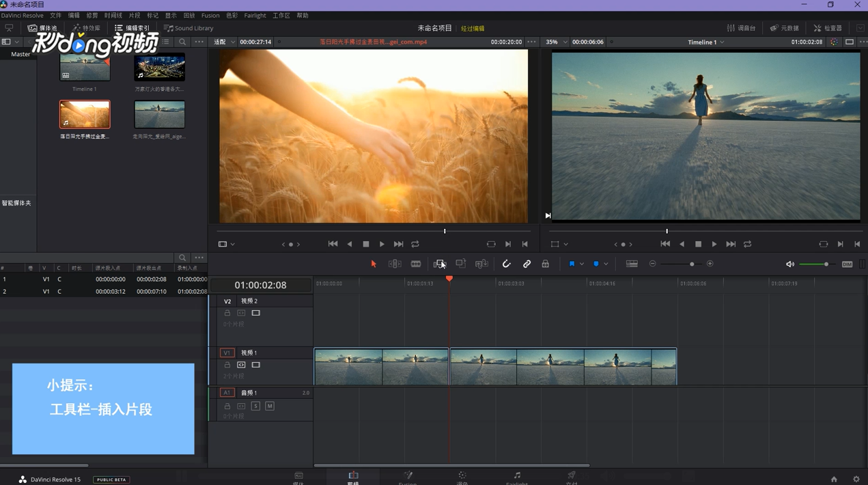Select the arrow Selection Mode tool

pos(374,264)
